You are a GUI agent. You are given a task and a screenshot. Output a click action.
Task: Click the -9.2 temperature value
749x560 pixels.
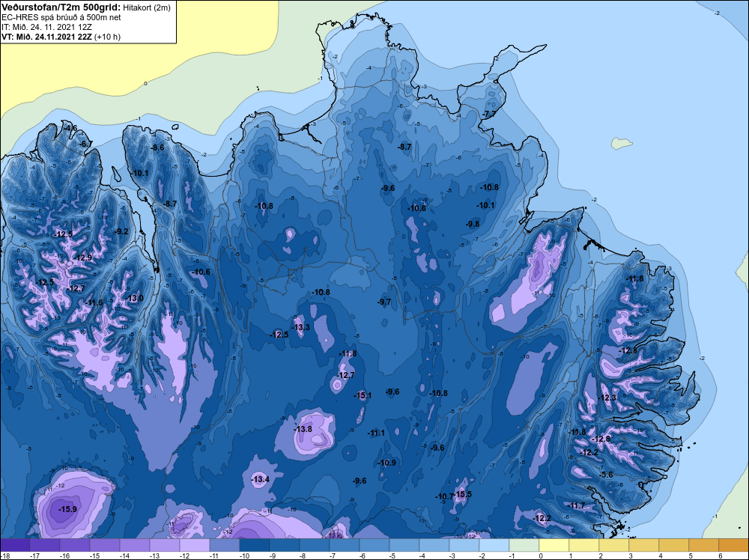point(121,231)
